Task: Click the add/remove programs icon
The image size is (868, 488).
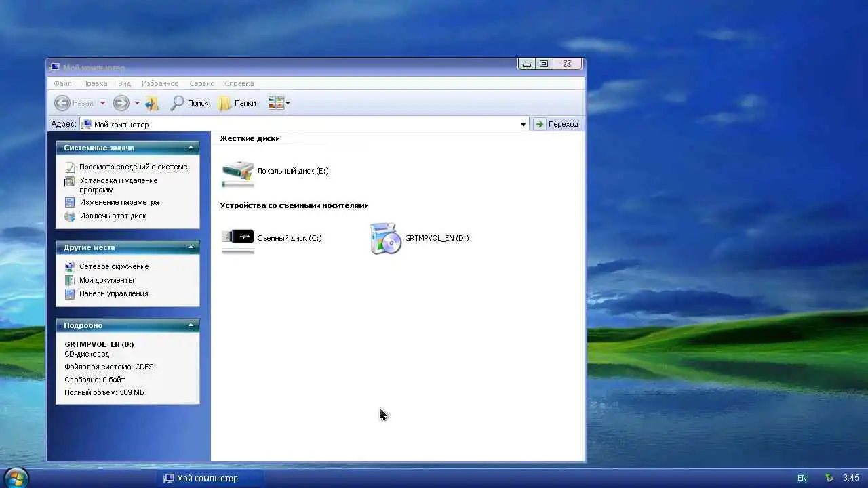Action: (69, 181)
